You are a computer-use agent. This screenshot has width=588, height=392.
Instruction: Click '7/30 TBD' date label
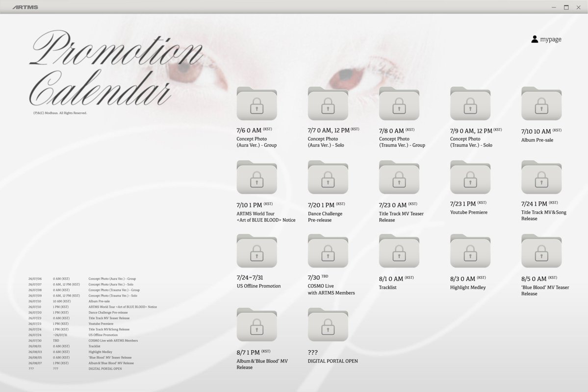pyautogui.click(x=318, y=277)
